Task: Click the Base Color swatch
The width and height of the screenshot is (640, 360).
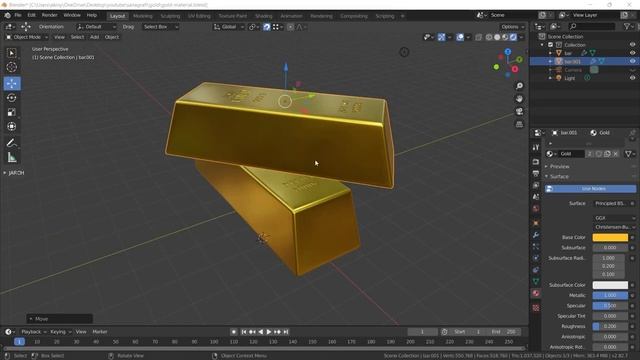Action: pyautogui.click(x=610, y=238)
